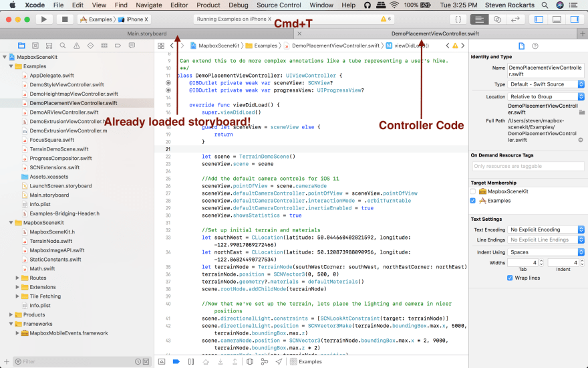Click the Tab width stepper
Image resolution: width=588 pixels, height=368 pixels.
[541, 263]
